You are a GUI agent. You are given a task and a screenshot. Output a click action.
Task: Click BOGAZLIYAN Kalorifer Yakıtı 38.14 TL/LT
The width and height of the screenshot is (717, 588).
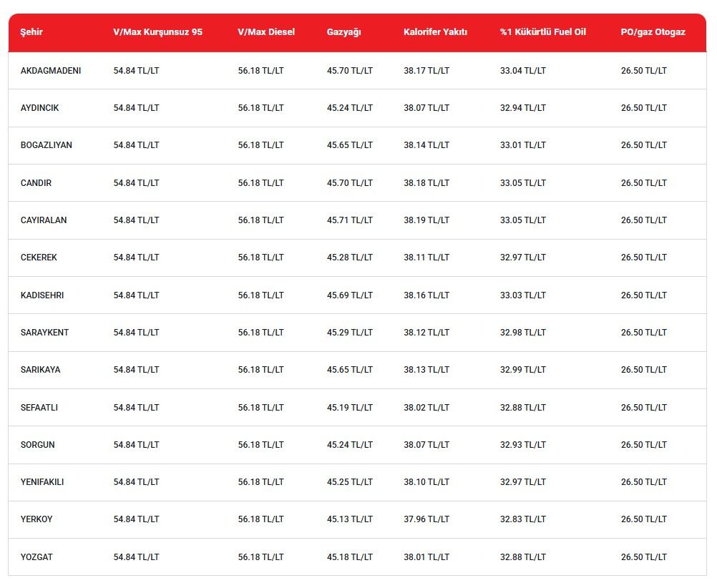426,145
